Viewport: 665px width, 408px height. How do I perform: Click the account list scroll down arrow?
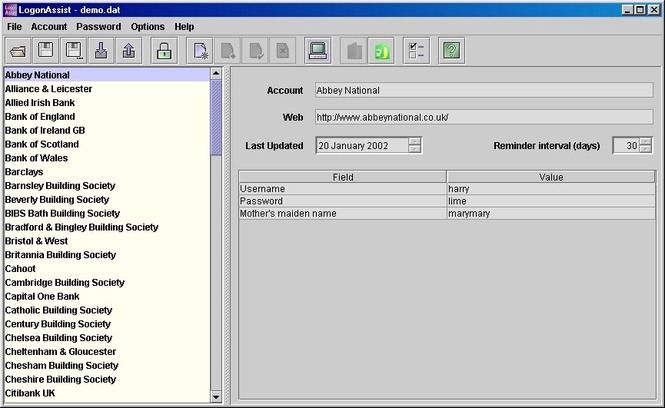pyautogui.click(x=216, y=397)
